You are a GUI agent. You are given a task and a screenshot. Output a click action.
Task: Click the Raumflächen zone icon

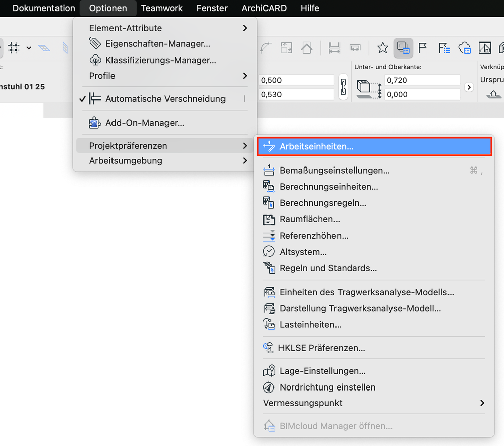click(269, 219)
